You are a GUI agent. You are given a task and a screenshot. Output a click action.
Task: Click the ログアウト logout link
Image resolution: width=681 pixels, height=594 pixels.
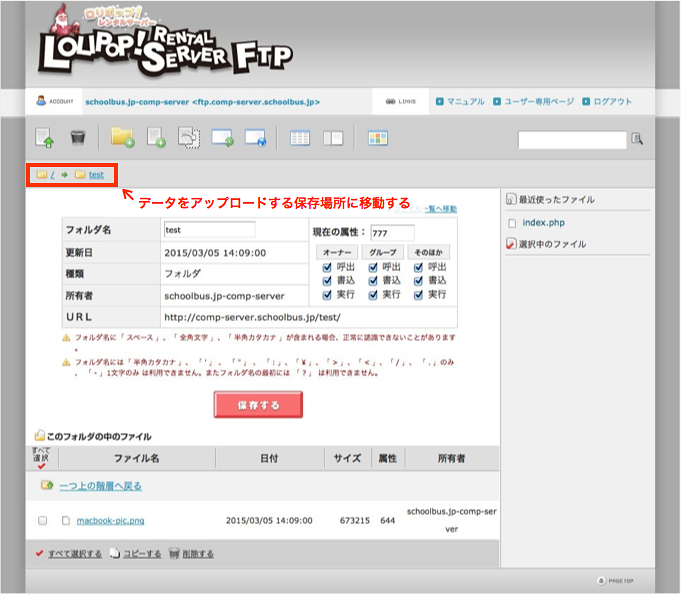pos(612,101)
